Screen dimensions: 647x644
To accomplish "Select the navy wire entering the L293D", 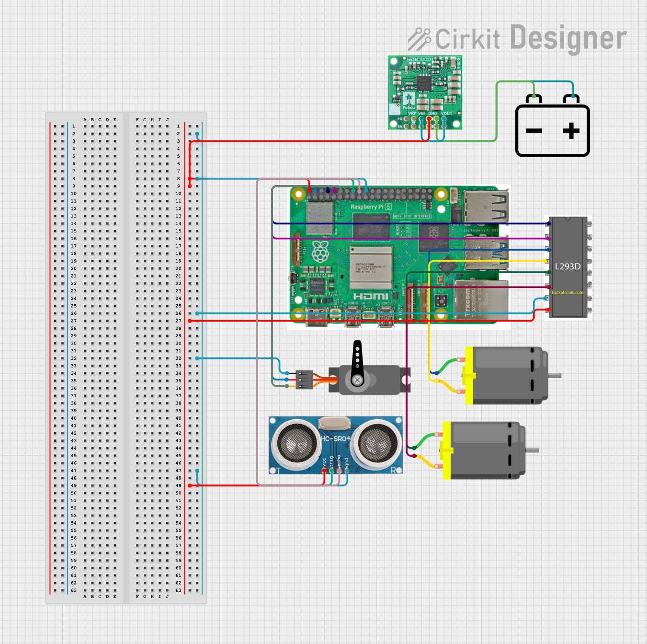I will pos(411,223).
